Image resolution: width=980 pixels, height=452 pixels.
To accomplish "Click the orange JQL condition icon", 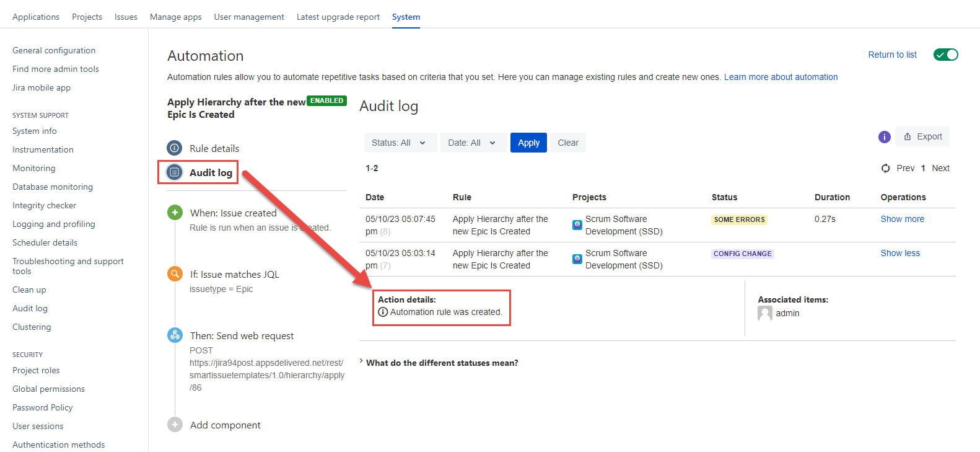I will [175, 274].
